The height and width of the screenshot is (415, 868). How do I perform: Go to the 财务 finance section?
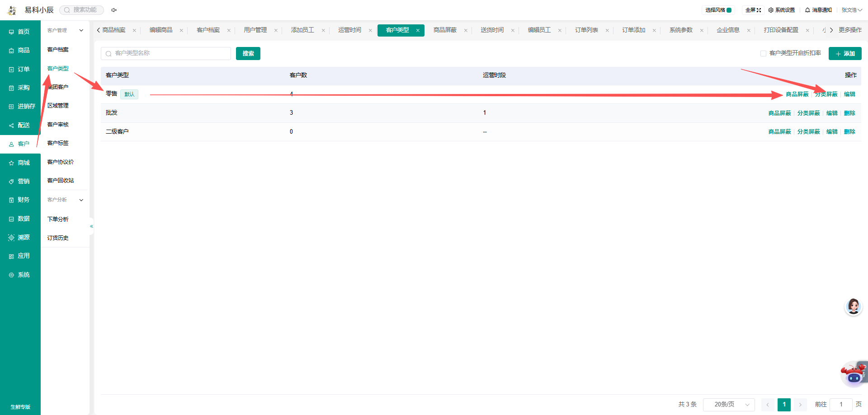click(x=20, y=200)
